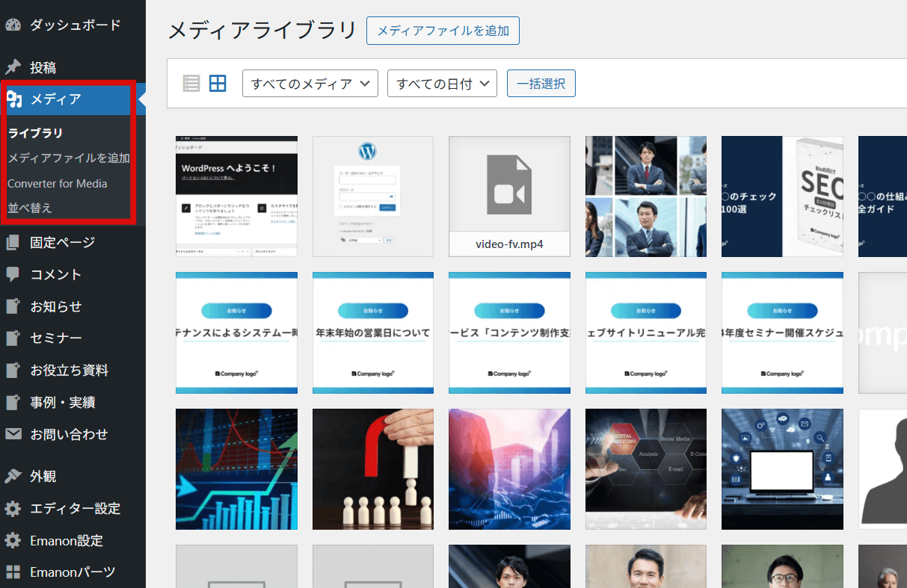Open the すべてのメディア dropdown
Viewport: 907px width, 588px height.
310,84
